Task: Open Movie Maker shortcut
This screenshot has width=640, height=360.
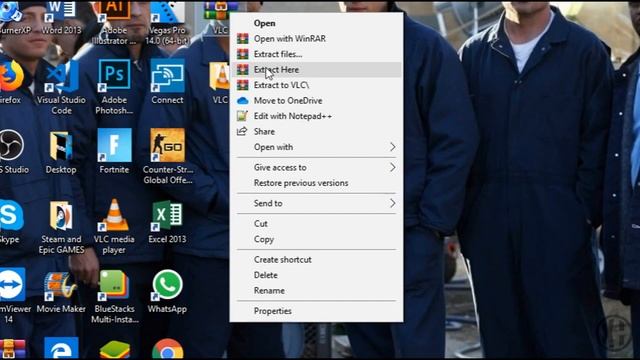Action: (x=61, y=291)
